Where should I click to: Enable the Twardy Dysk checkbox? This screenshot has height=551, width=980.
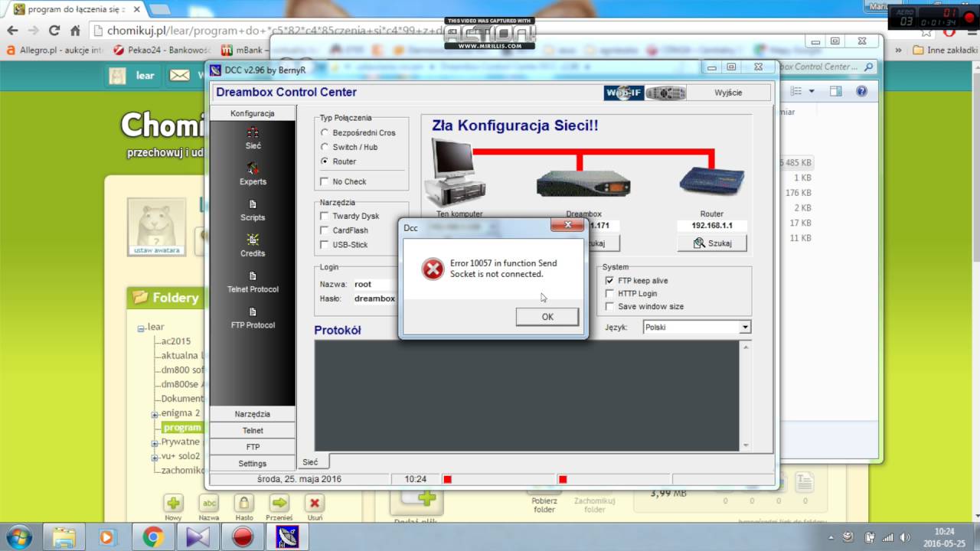click(325, 216)
